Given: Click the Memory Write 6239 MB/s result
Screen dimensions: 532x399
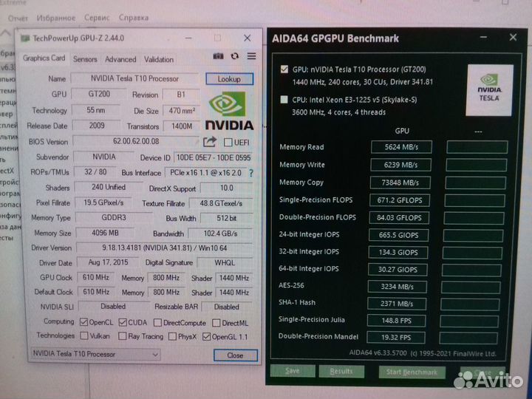Looking at the screenshot, I should pos(400,165).
